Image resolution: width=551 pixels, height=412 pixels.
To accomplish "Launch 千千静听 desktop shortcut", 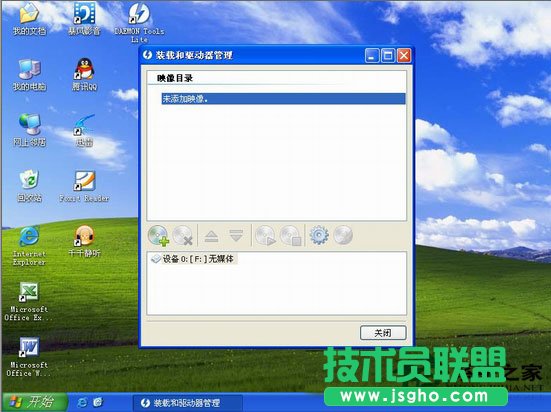I will (x=84, y=242).
